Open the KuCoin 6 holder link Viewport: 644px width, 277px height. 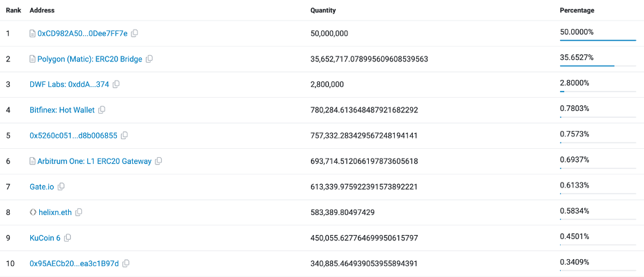pos(45,238)
